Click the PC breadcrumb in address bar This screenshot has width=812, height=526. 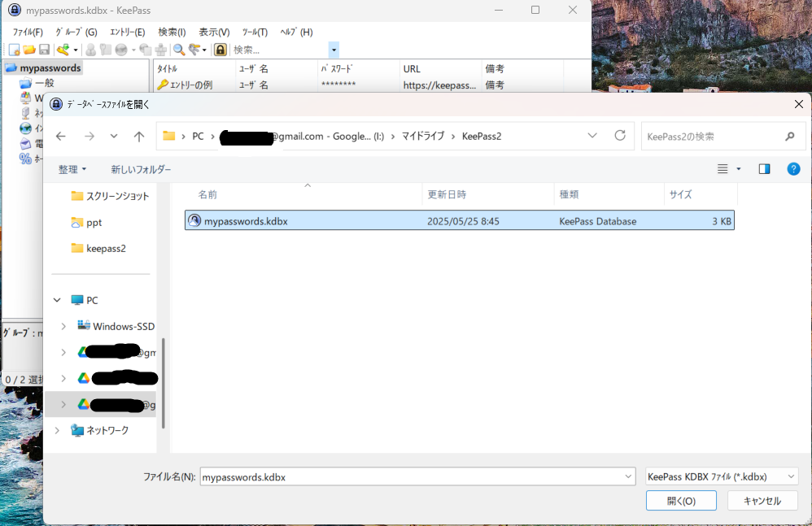point(198,136)
